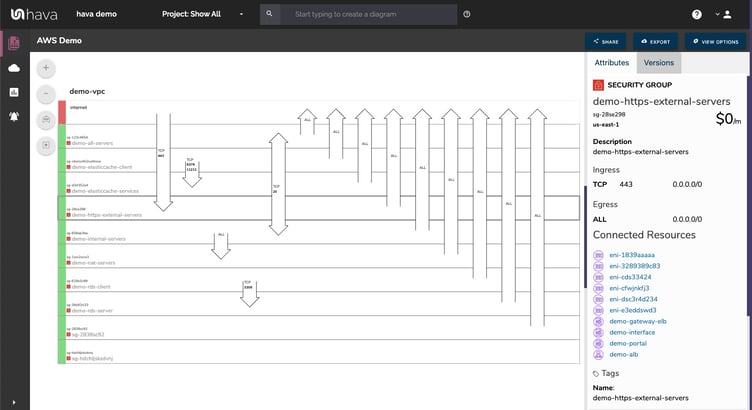The width and height of the screenshot is (752, 410).
Task: Open demo-interface connected resource
Action: click(x=632, y=332)
